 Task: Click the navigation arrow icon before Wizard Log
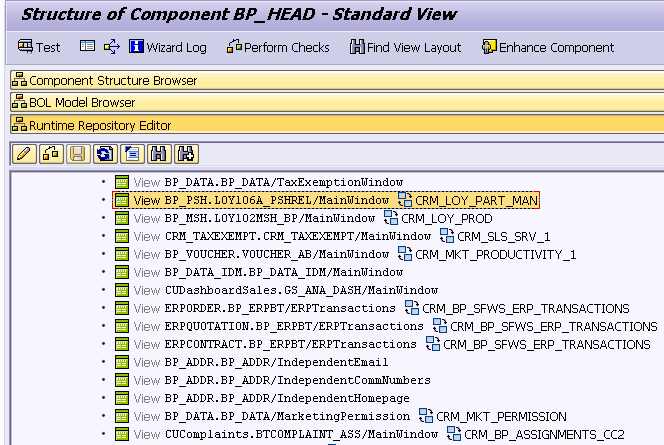112,47
